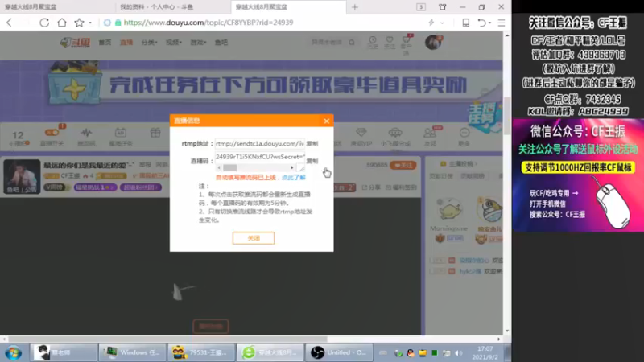Click the Douyu logo
Screen dimensions: 644x362
[x=75, y=43]
